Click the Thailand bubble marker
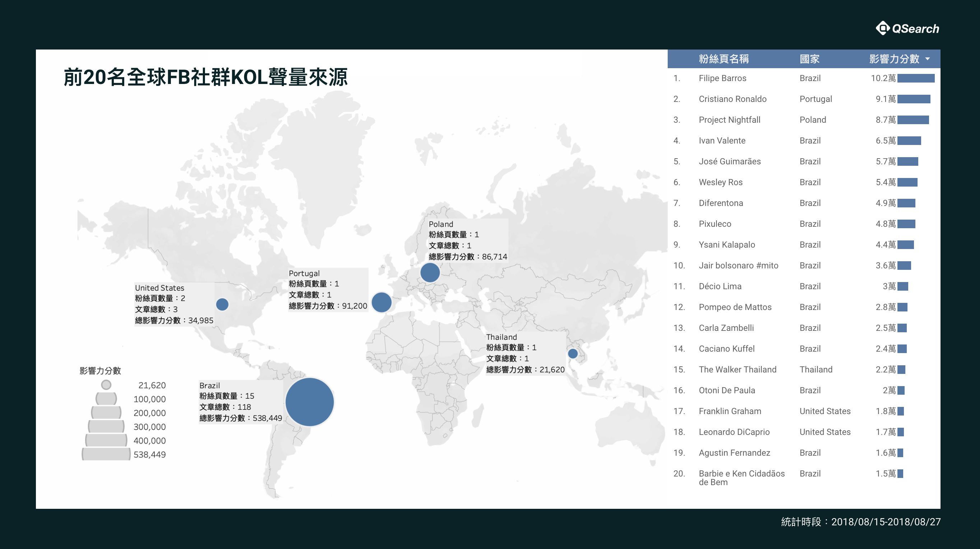 [x=573, y=353]
